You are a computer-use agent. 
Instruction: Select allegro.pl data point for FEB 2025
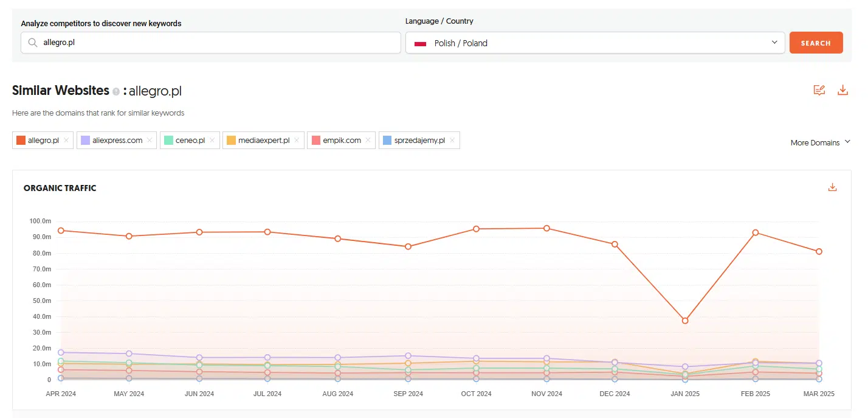pyautogui.click(x=755, y=232)
